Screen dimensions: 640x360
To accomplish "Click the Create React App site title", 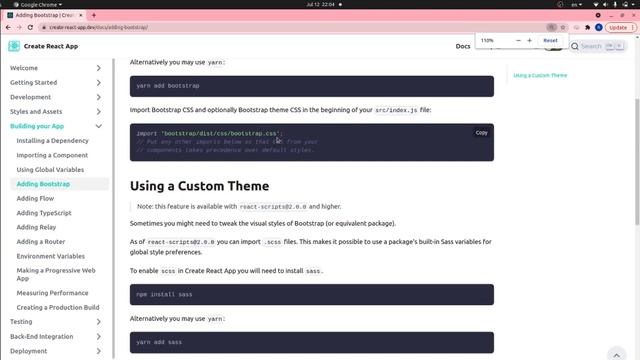I will (x=51, y=46).
